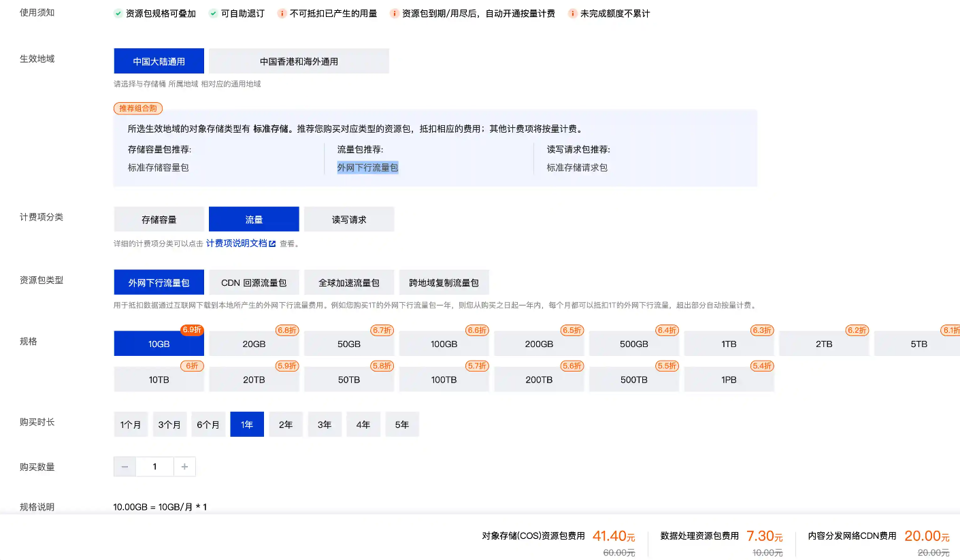Choose 全球加速流量包 package type

point(349,282)
